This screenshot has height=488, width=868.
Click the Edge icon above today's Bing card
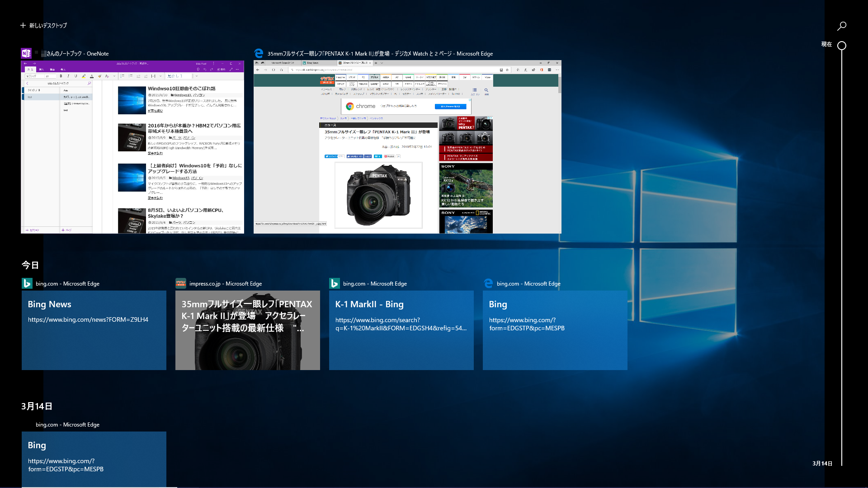coord(488,283)
